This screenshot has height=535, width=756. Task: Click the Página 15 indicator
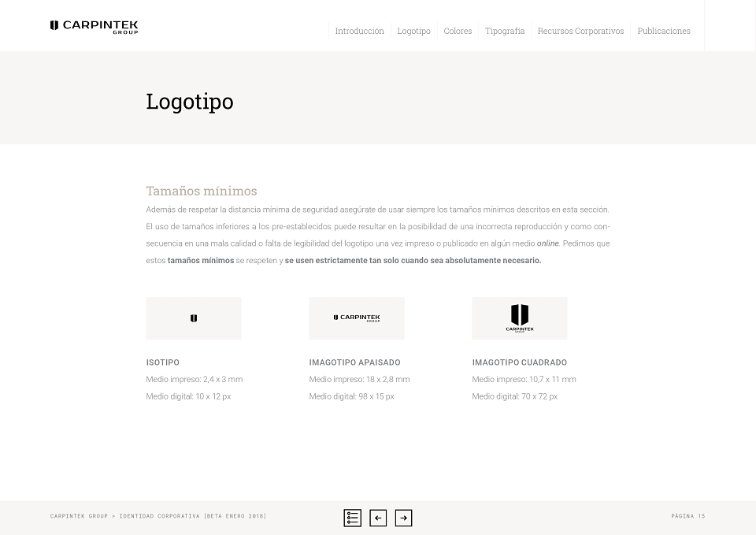click(x=688, y=516)
